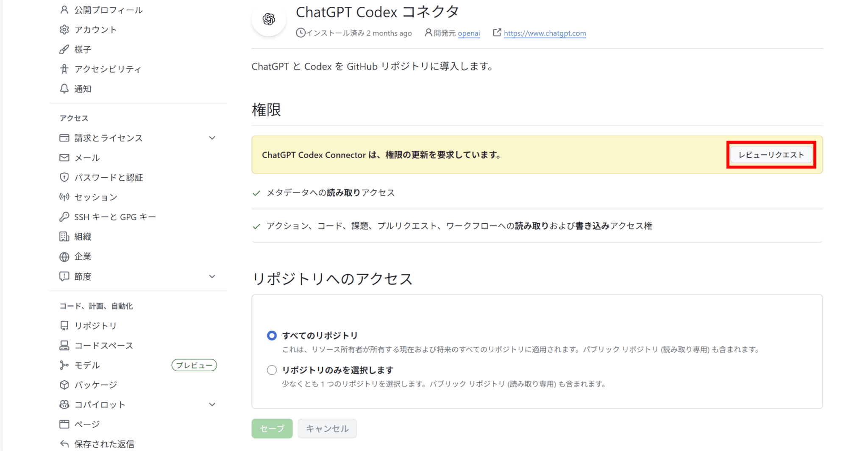
Task: Click the openai developer link
Action: (469, 33)
